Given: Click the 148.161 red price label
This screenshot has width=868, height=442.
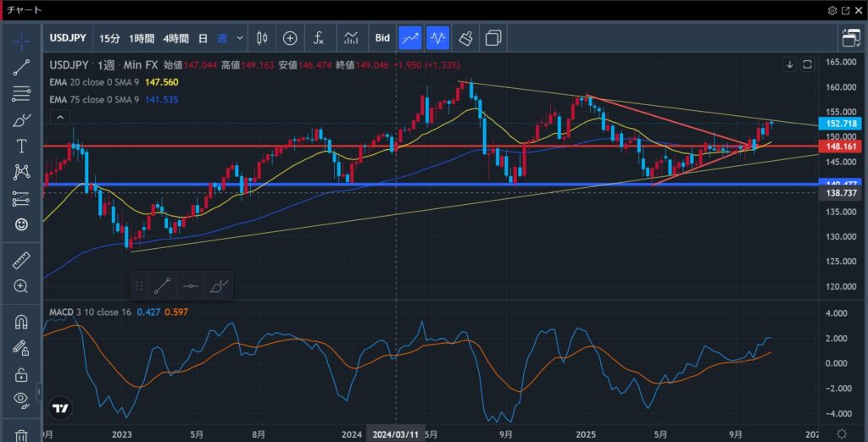Looking at the screenshot, I should (843, 146).
